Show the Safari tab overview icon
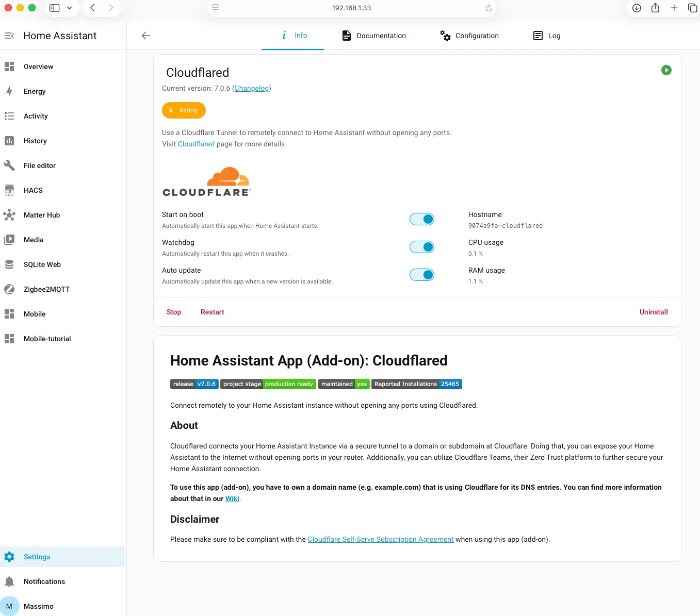 (692, 8)
